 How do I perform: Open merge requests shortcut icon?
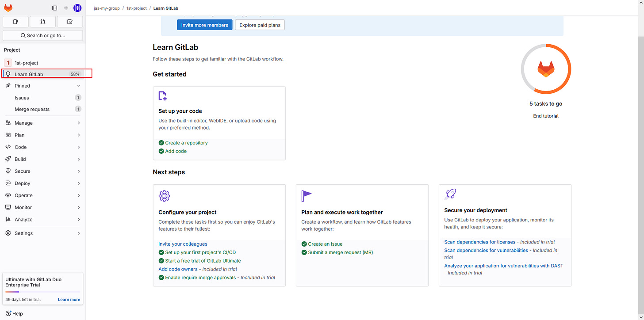[x=43, y=22]
